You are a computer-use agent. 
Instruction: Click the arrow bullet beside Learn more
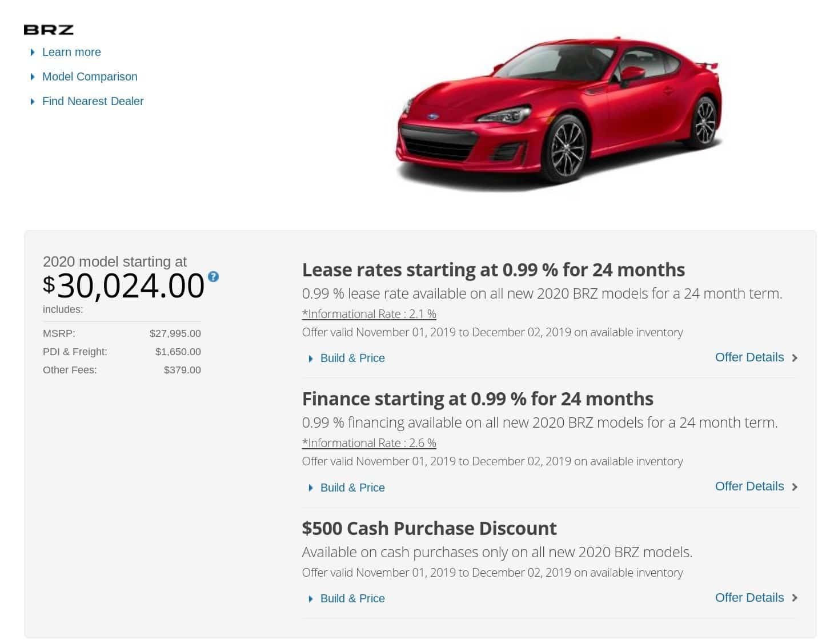pos(33,53)
